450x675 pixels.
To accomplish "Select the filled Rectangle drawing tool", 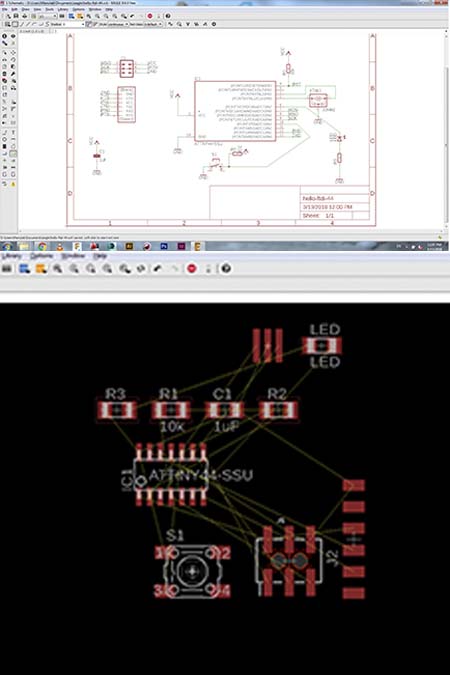I will pos(4,146).
